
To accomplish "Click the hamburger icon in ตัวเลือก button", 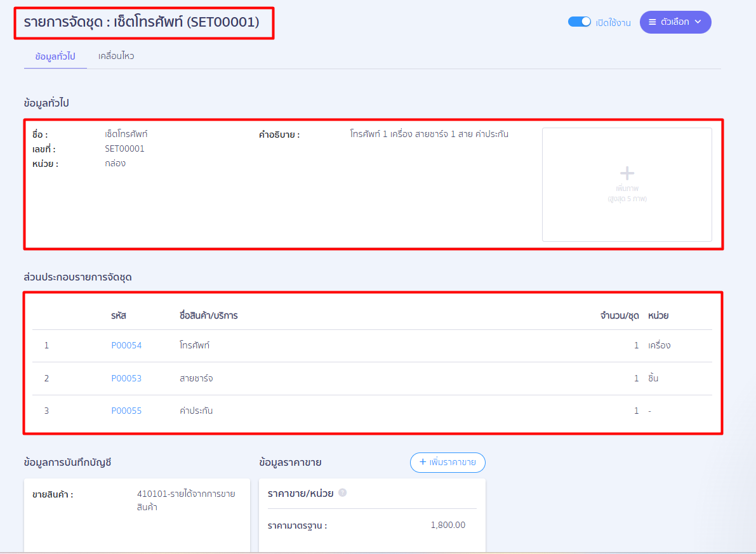I will [x=652, y=22].
